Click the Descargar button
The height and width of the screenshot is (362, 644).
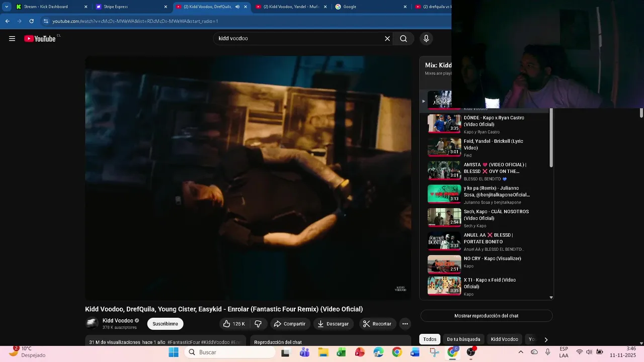tap(333, 324)
